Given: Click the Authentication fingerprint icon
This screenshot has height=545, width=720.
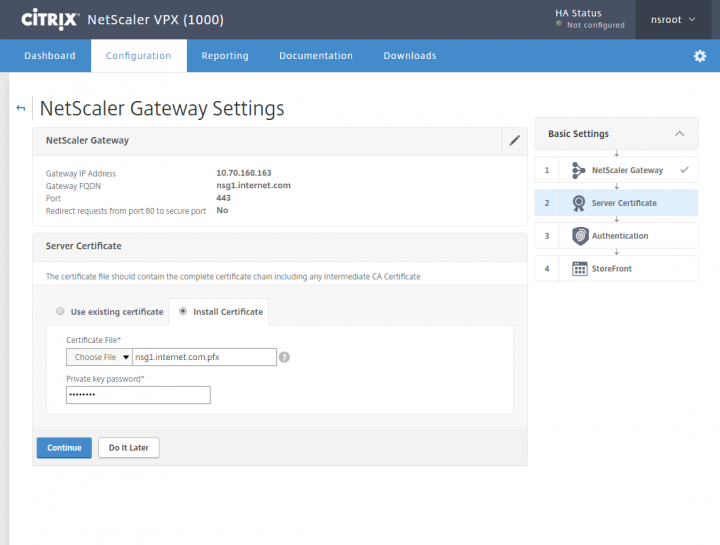Looking at the screenshot, I should 579,236.
